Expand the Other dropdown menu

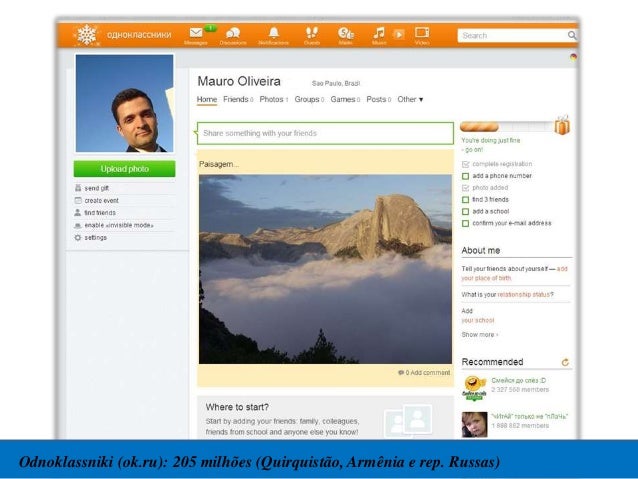410,99
